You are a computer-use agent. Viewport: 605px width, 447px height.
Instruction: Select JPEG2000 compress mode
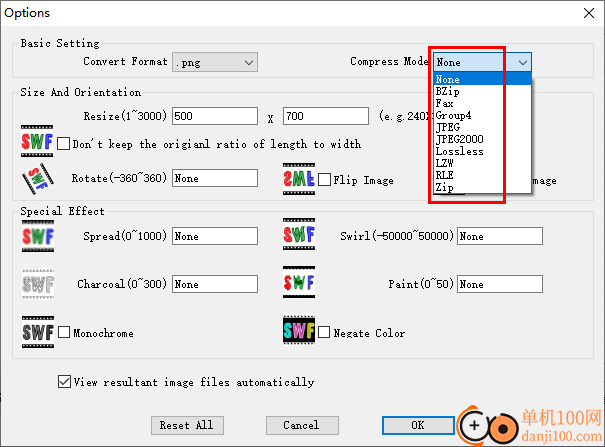click(482, 139)
